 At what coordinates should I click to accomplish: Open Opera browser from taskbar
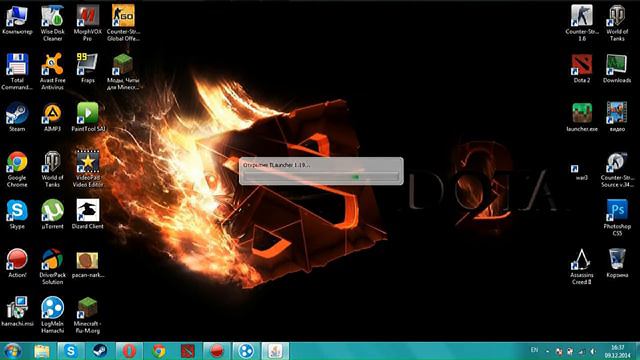129,351
